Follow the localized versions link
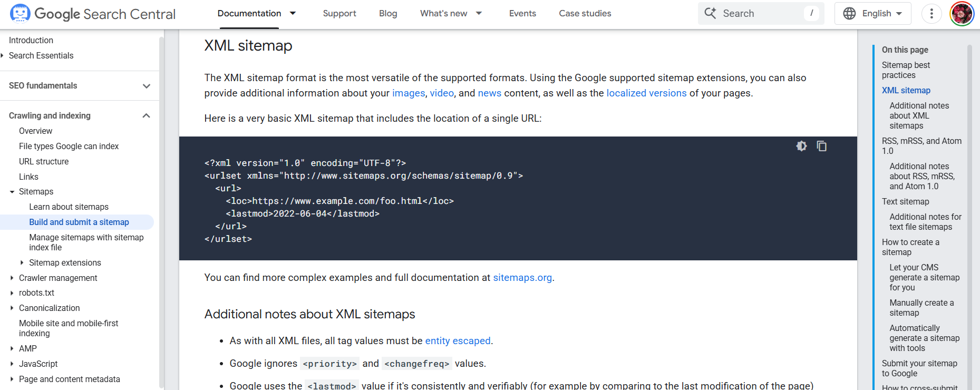 tap(646, 93)
